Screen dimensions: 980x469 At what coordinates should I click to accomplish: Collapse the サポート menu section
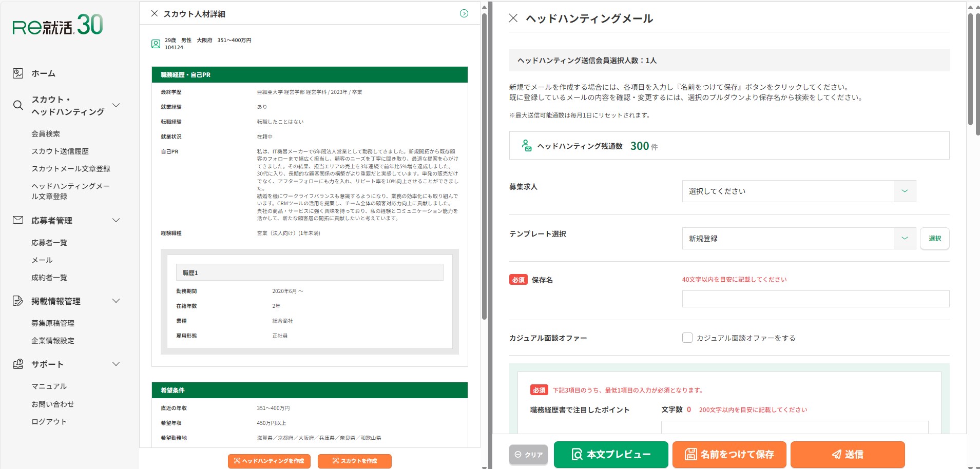point(116,364)
